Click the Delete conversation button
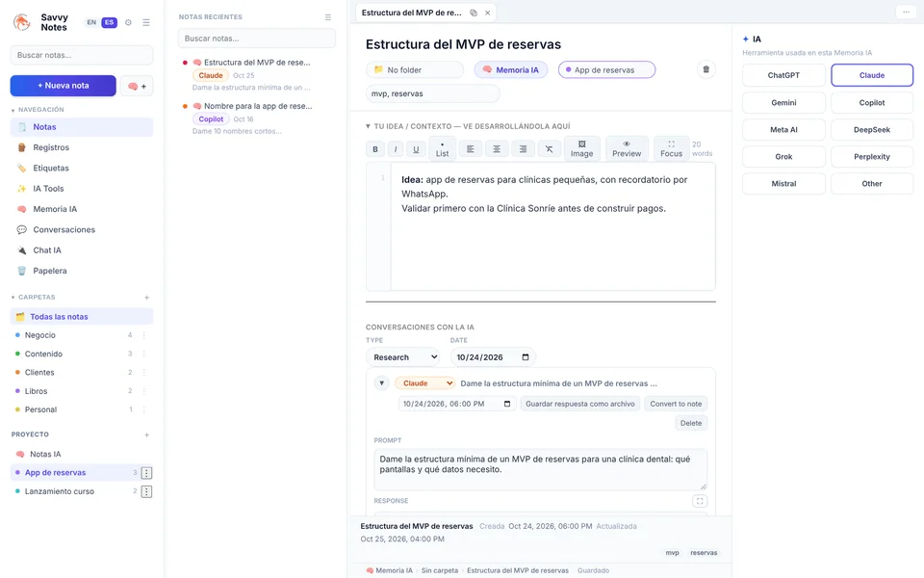 [691, 423]
